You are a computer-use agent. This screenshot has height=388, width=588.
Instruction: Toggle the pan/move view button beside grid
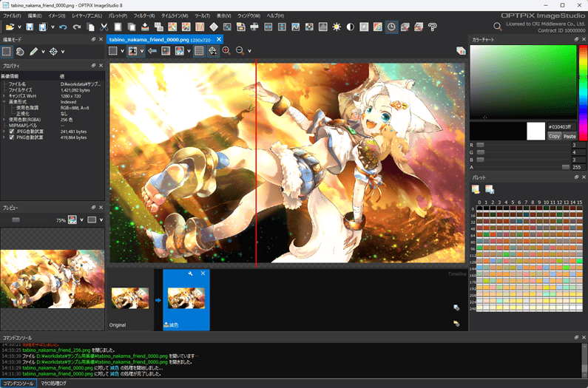pyautogui.click(x=212, y=51)
